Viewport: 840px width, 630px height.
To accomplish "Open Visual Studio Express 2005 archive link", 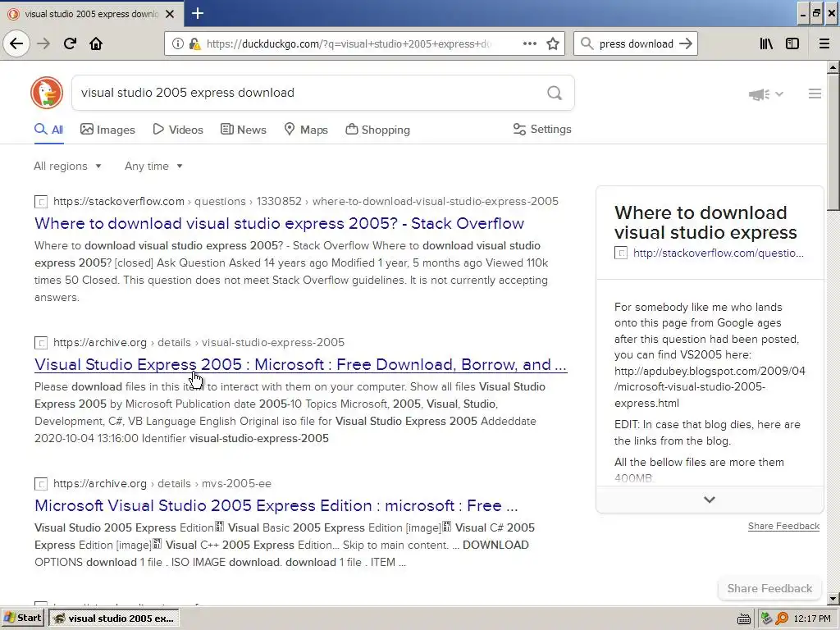I will [300, 364].
